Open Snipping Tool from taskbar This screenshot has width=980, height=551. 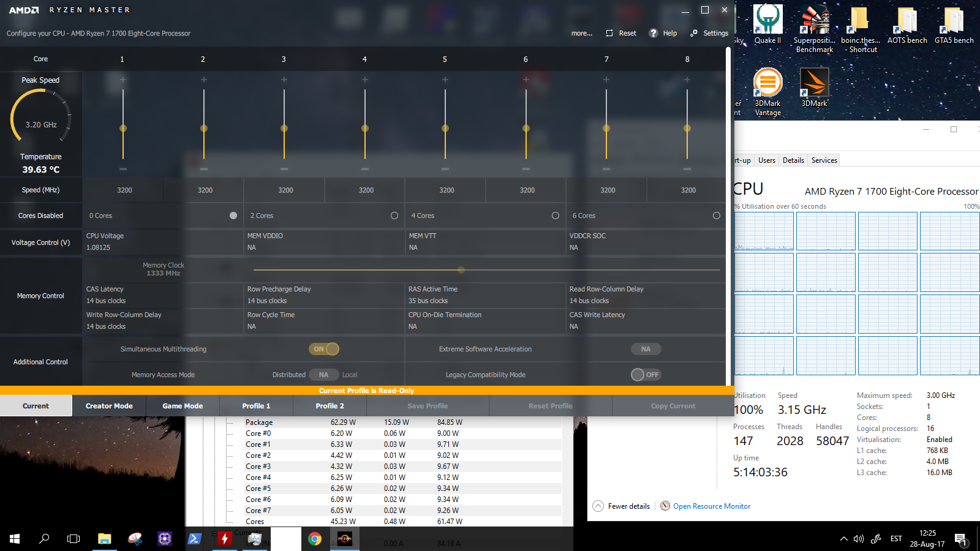(x=135, y=539)
